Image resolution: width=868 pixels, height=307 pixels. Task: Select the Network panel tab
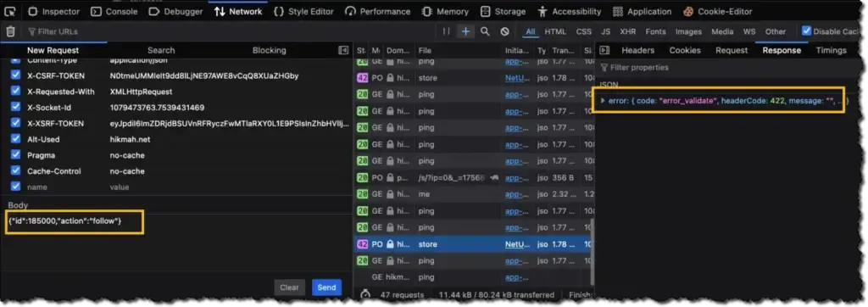pos(238,11)
